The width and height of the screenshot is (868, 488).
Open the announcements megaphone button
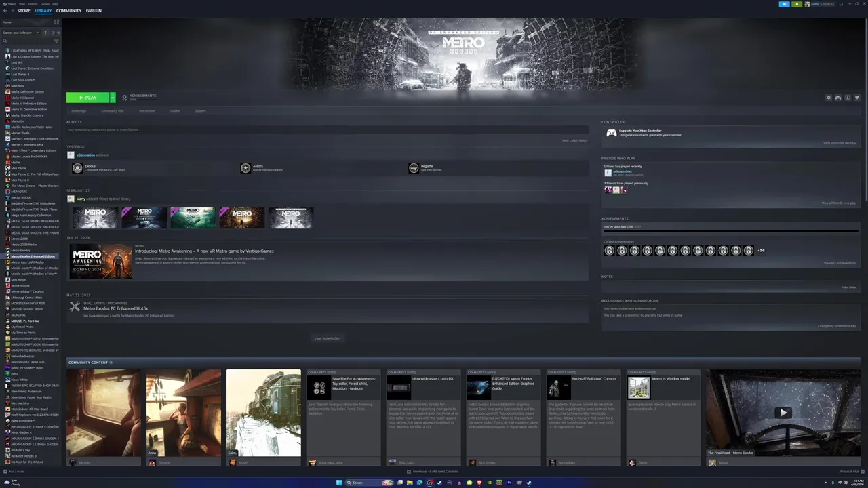coord(785,4)
